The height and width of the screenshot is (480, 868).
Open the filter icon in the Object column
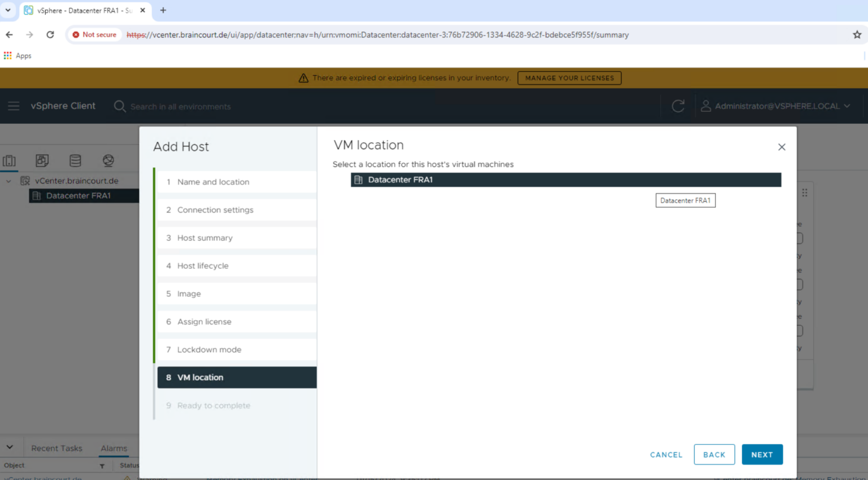click(101, 465)
